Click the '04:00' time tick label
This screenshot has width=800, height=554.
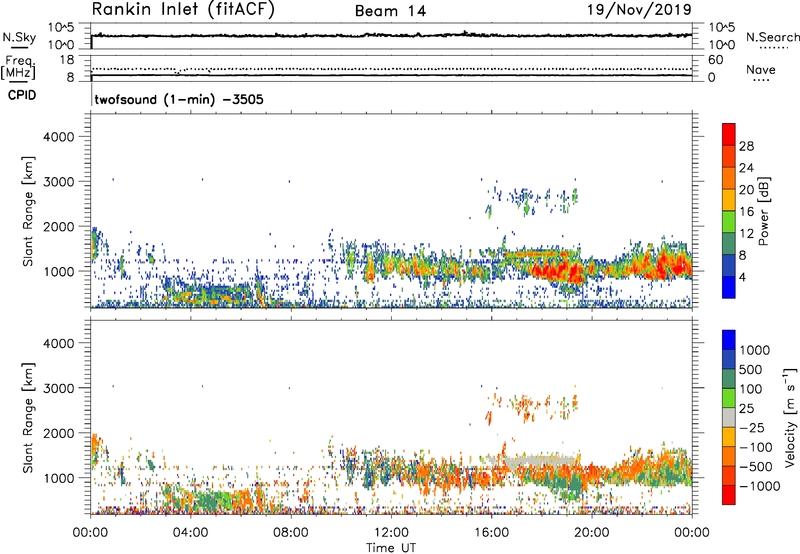coord(191,533)
